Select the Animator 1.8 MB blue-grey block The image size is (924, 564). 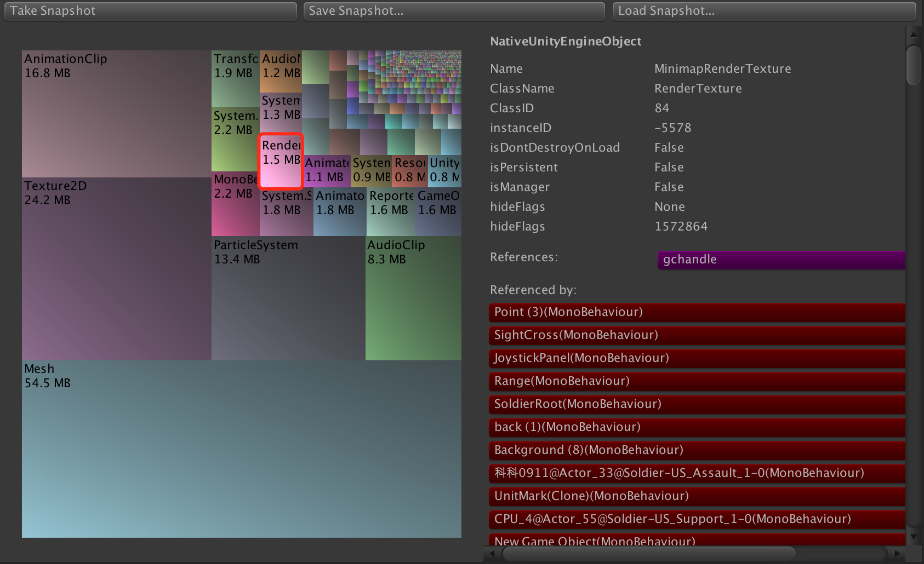point(340,212)
